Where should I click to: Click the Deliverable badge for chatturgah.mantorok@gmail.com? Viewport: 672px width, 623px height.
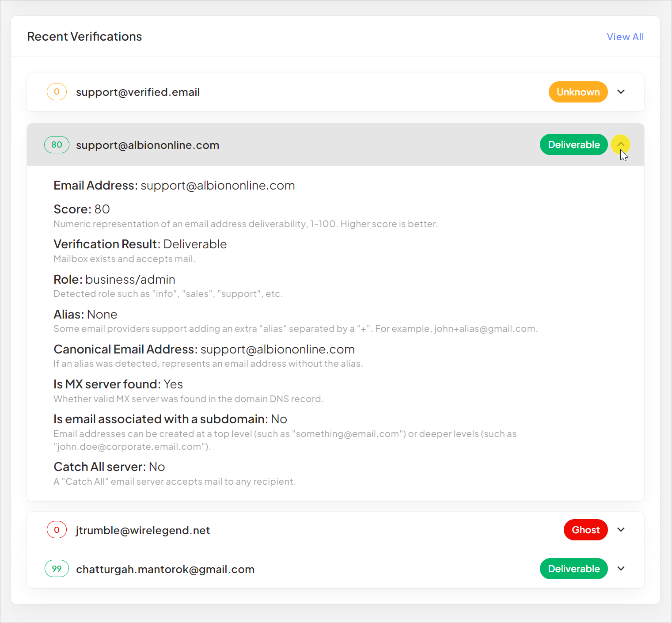[573, 569]
